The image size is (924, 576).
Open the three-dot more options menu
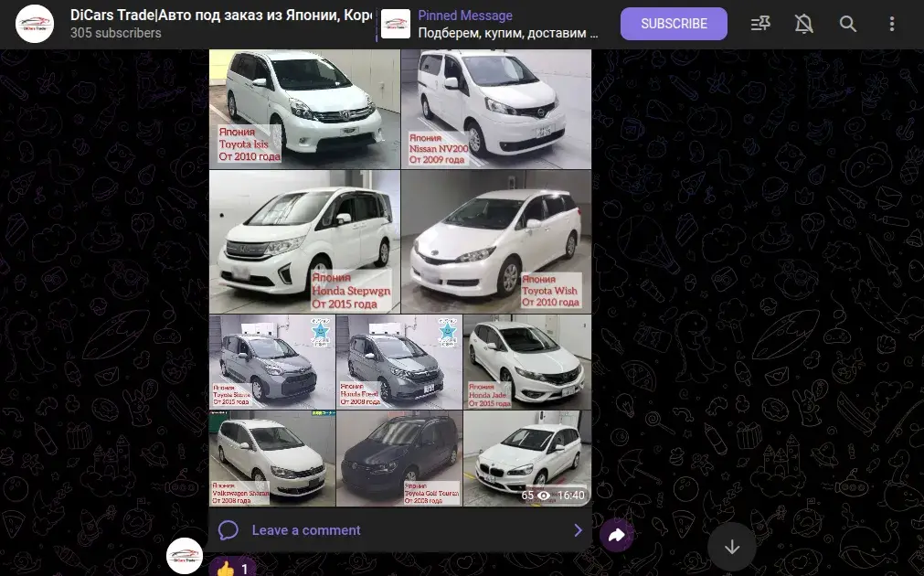point(892,24)
